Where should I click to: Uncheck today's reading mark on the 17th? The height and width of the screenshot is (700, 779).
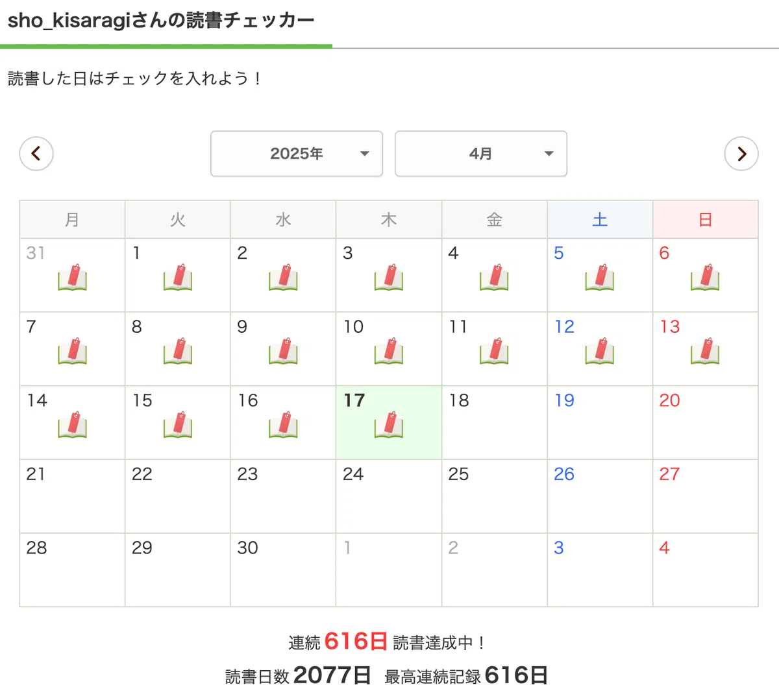click(389, 424)
